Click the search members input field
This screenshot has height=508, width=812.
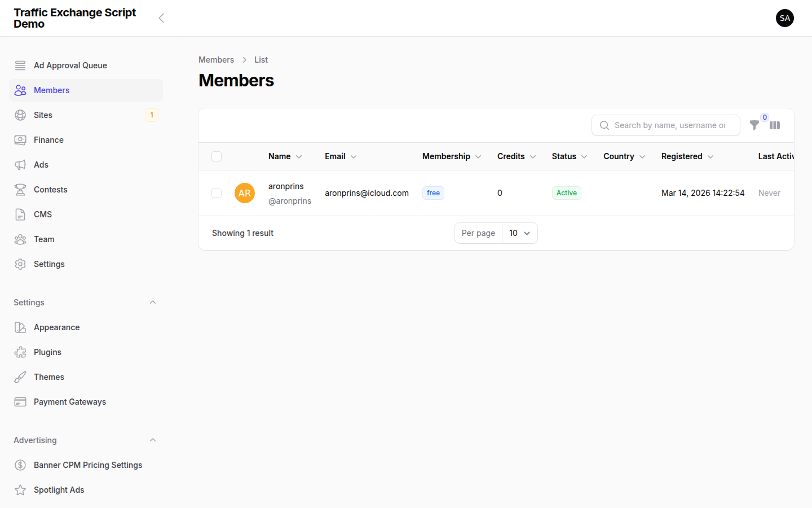pyautogui.click(x=665, y=125)
